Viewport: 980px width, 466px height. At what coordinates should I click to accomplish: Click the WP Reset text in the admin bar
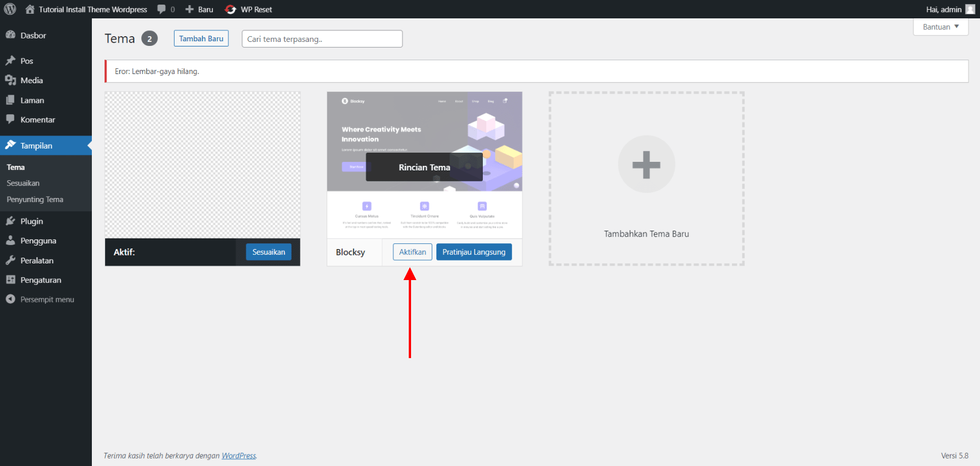256,9
